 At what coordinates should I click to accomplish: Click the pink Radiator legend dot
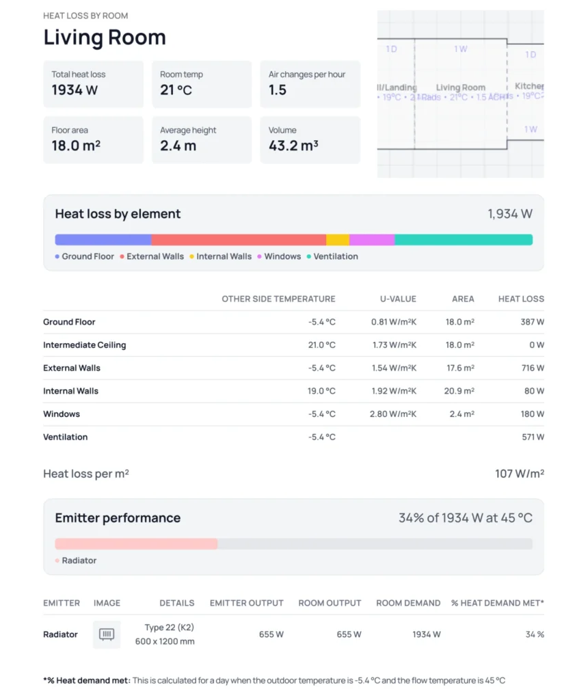(x=57, y=561)
